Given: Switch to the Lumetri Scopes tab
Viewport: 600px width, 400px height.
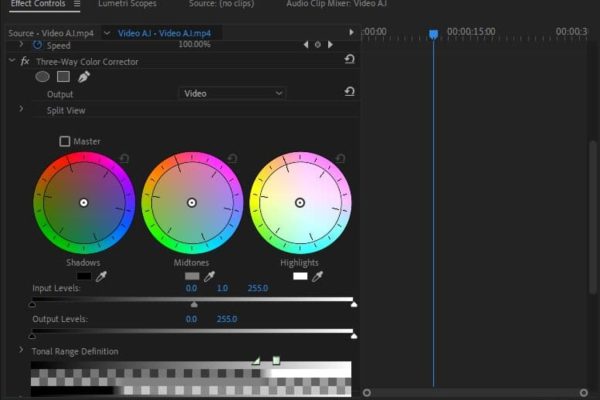Looking at the screenshot, I should point(126,5).
